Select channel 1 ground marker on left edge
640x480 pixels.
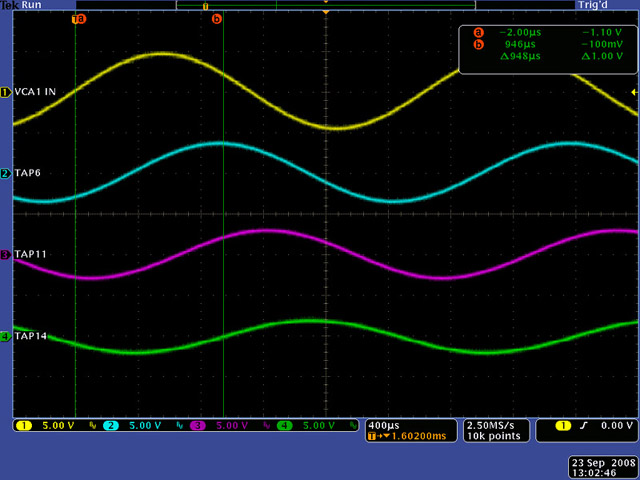5,92
